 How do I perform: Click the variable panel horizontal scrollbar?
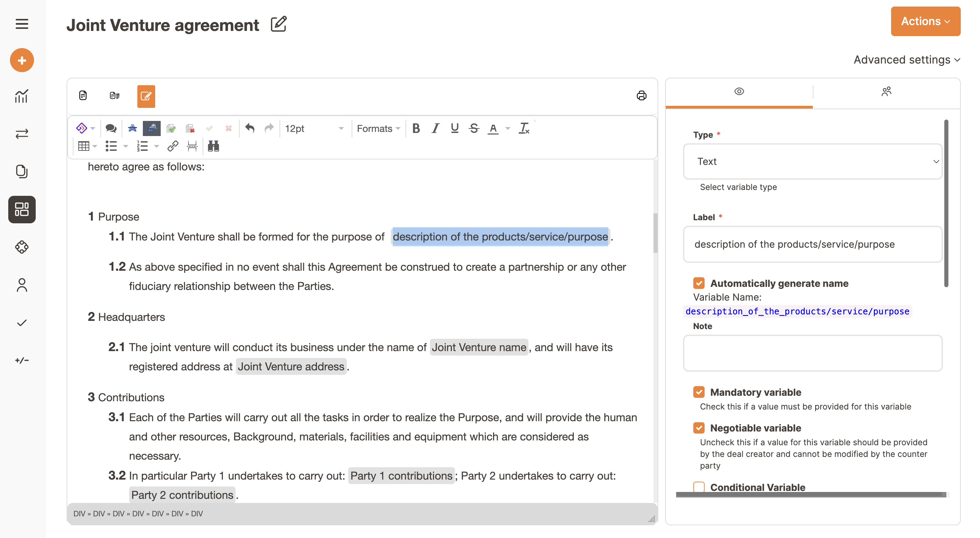pyautogui.click(x=811, y=494)
